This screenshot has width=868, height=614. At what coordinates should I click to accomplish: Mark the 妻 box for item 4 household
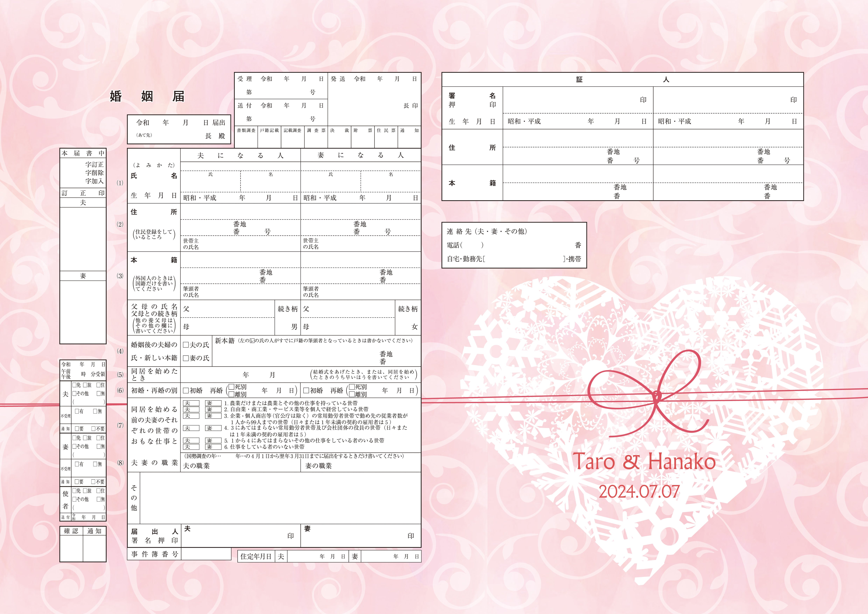click(x=213, y=428)
